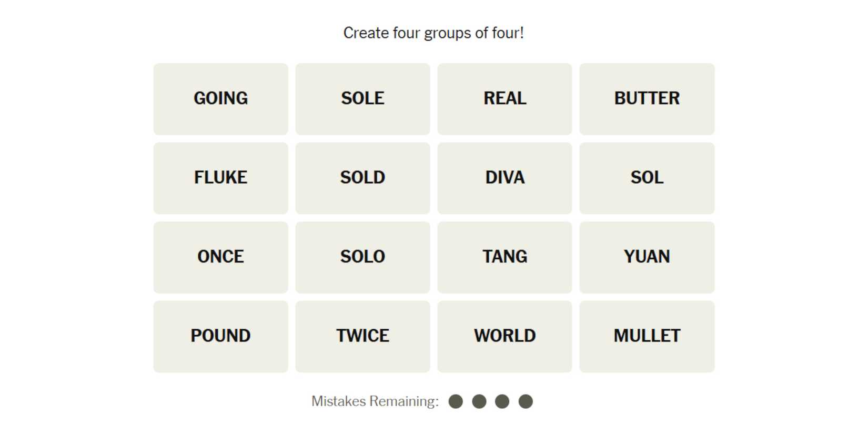Pick the WORLD word tile

(504, 336)
